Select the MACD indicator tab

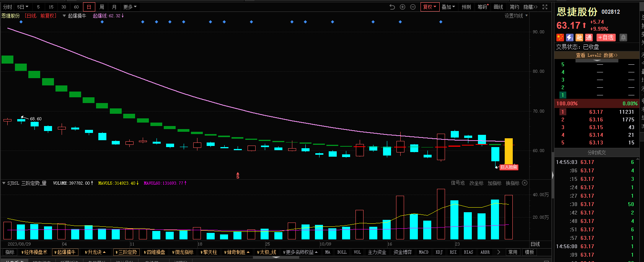click(424, 252)
